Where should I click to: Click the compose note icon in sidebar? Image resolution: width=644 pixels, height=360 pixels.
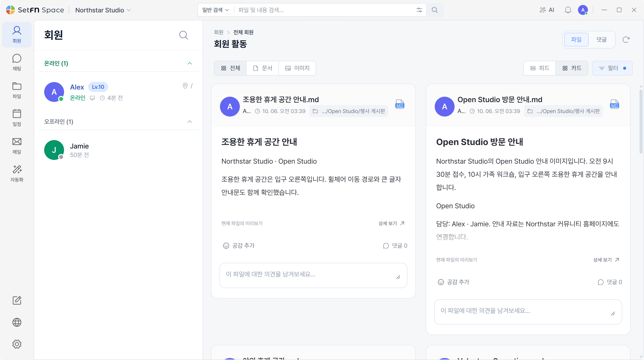pos(17,300)
